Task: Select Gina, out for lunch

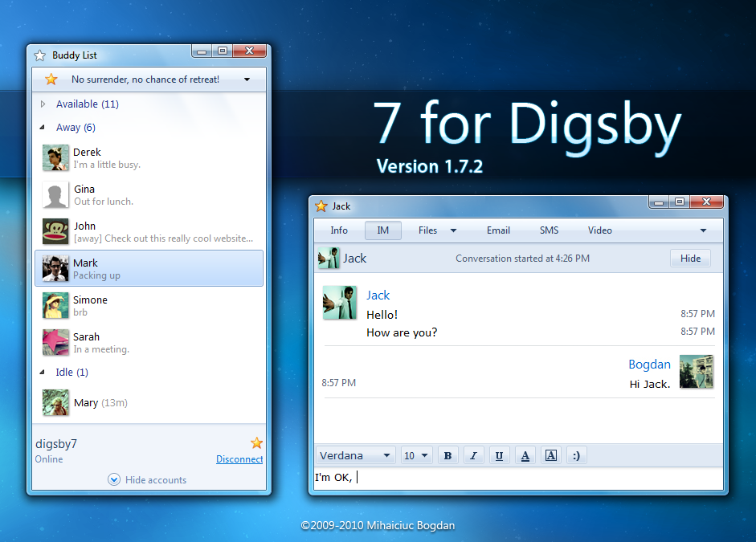Action: pos(149,194)
